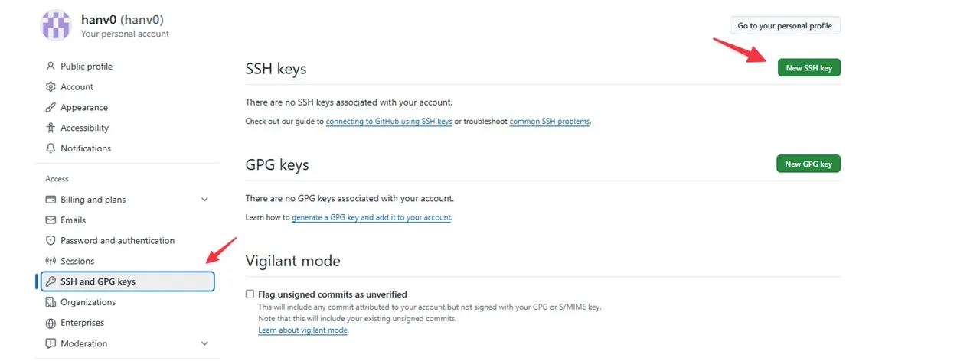Image resolution: width=980 pixels, height=361 pixels.
Task: Click the Appearance paintbrush icon
Action: point(51,108)
